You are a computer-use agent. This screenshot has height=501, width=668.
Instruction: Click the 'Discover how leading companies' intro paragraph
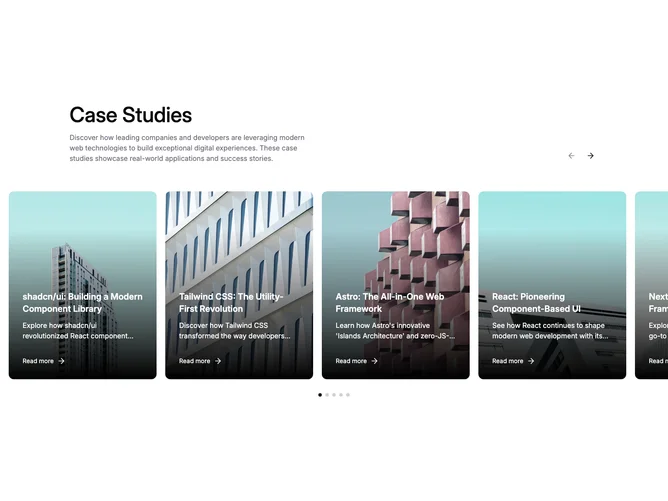187,148
